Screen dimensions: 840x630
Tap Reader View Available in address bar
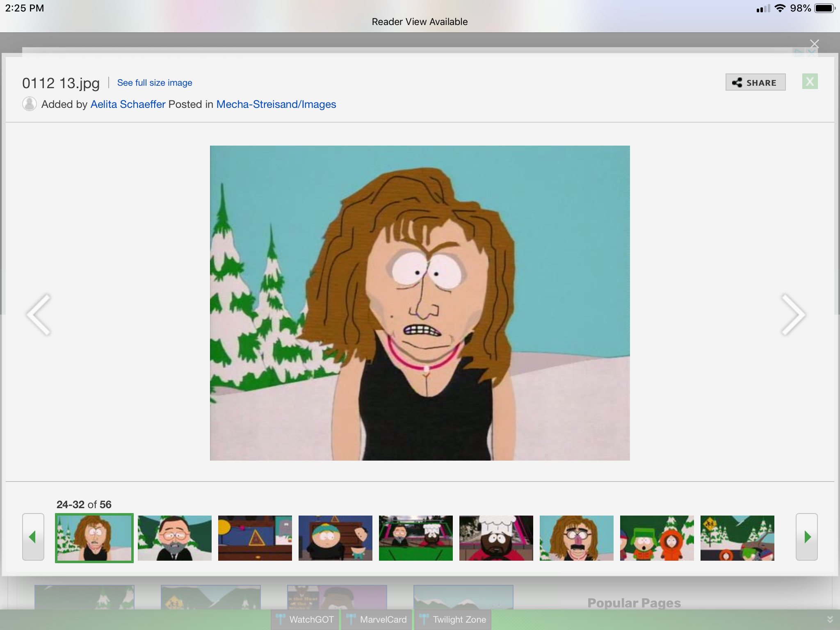[420, 22]
